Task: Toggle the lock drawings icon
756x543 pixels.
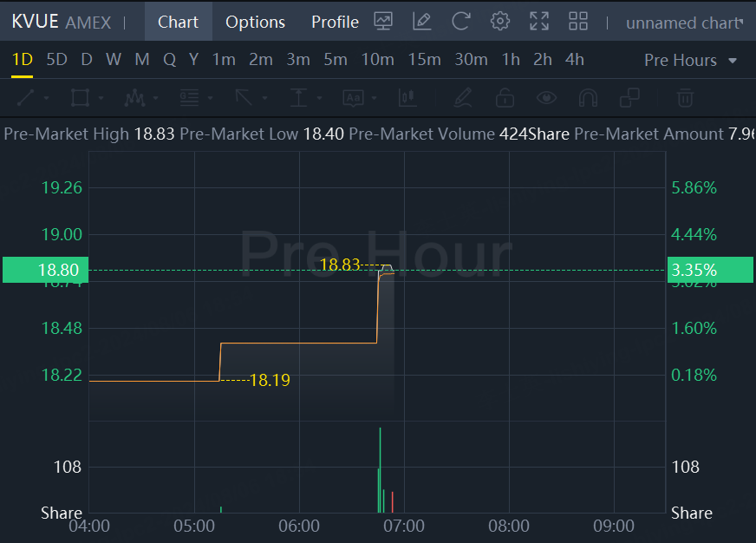Action: [x=505, y=98]
